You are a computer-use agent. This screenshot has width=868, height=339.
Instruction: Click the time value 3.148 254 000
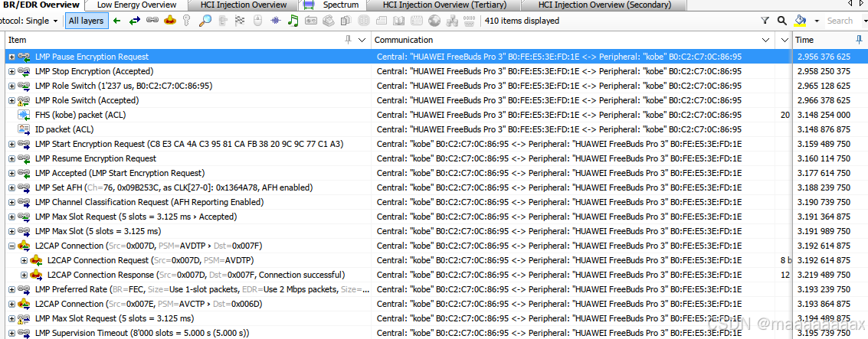point(824,115)
